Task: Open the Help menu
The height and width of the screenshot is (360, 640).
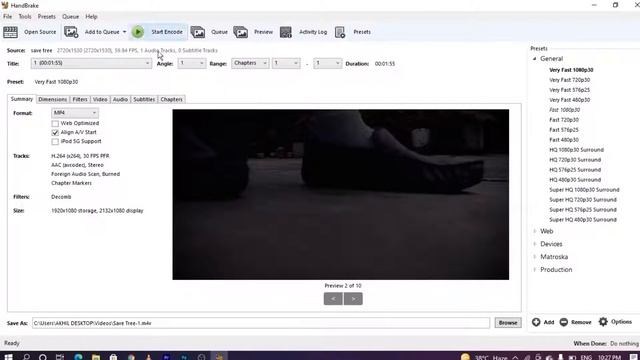Action: click(91, 17)
